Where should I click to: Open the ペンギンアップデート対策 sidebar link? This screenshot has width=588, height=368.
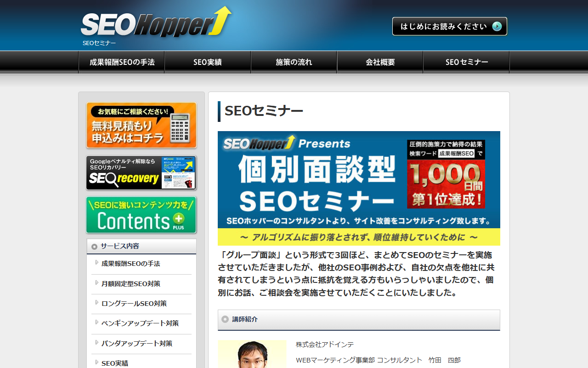tap(140, 323)
